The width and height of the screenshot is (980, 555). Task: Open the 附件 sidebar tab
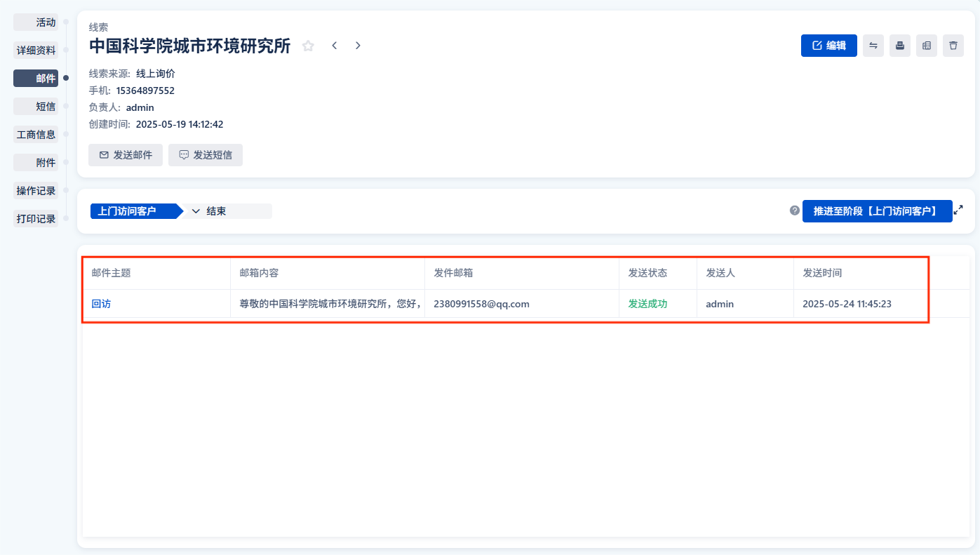tap(36, 163)
